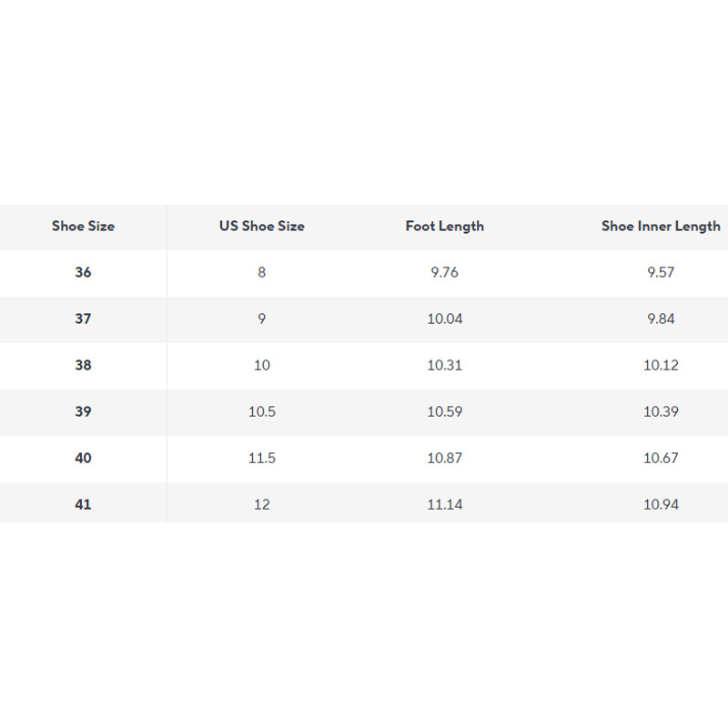Screen dimensions: 728x728
Task: Select the Shoe Inner Length header
Action: pyautogui.click(x=660, y=226)
